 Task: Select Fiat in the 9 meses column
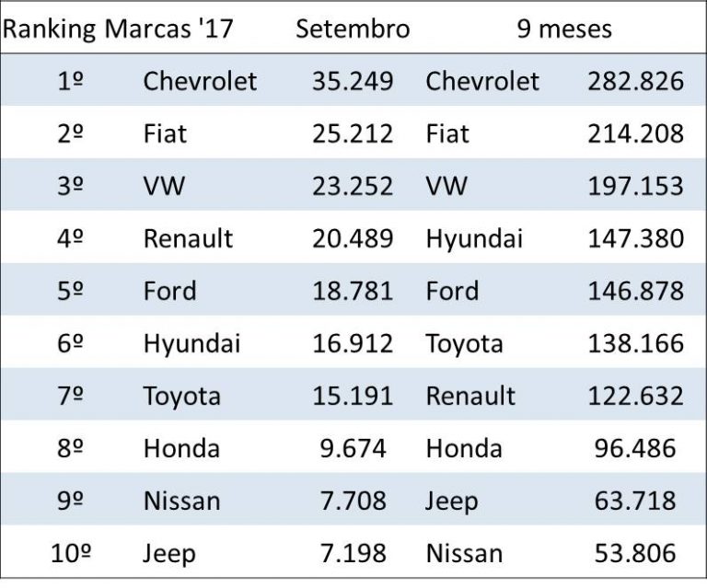click(x=447, y=133)
